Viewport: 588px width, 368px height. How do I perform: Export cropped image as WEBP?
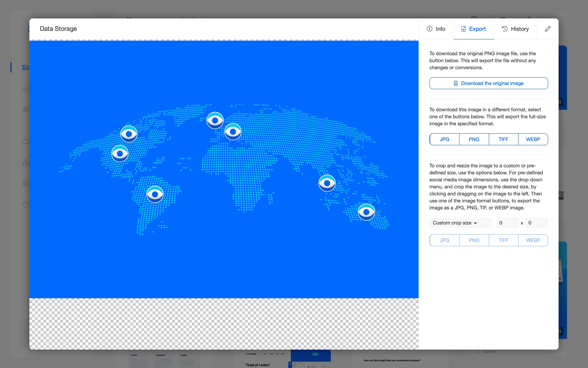(533, 240)
